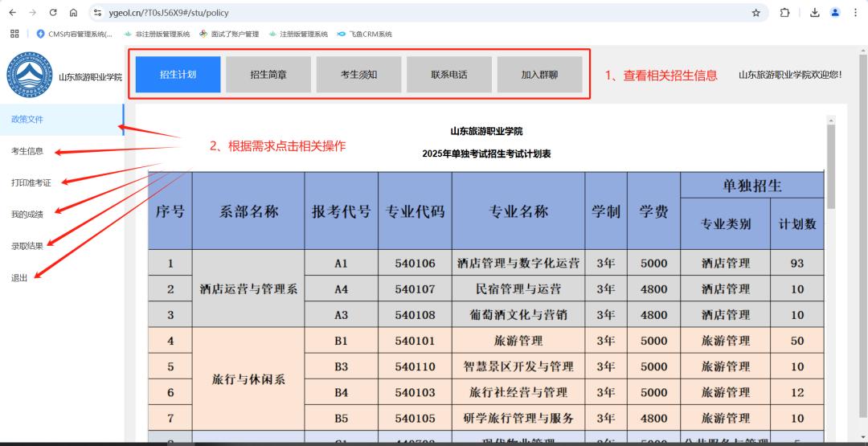This screenshot has width=868, height=446.
Task: Click major code 540107
Action: coord(416,288)
